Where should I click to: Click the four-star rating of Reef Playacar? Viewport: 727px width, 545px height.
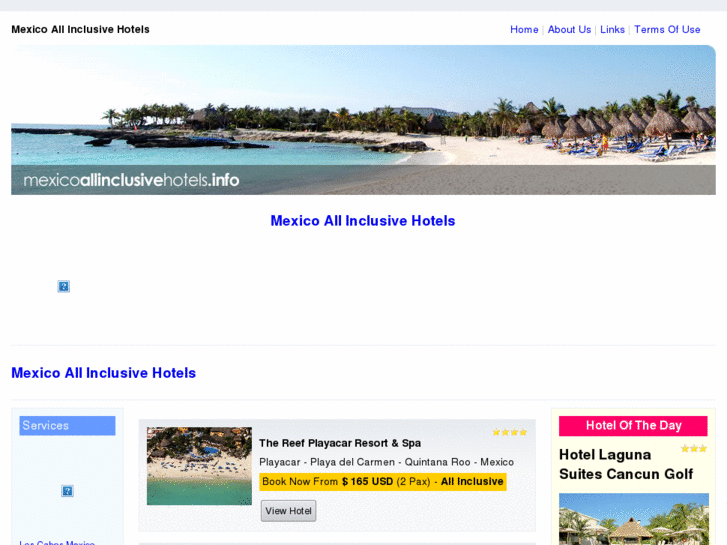pyautogui.click(x=510, y=432)
